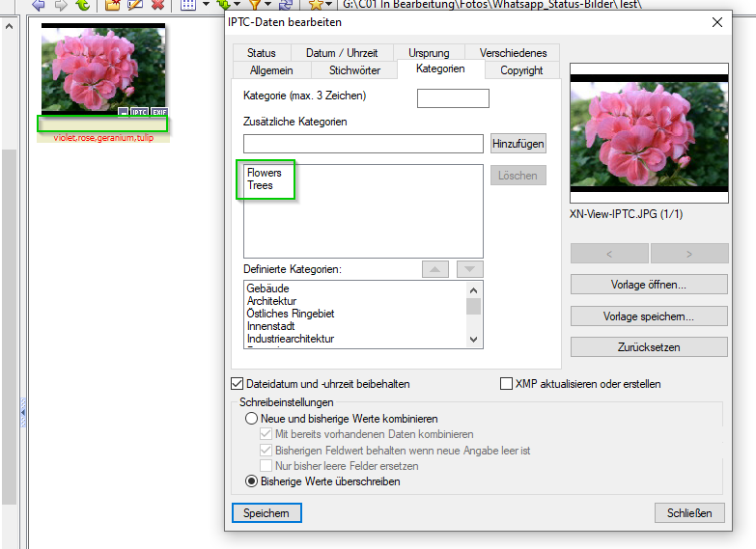Switch to the Datum / Uhrzeit tab
756x549 pixels.
pos(342,52)
